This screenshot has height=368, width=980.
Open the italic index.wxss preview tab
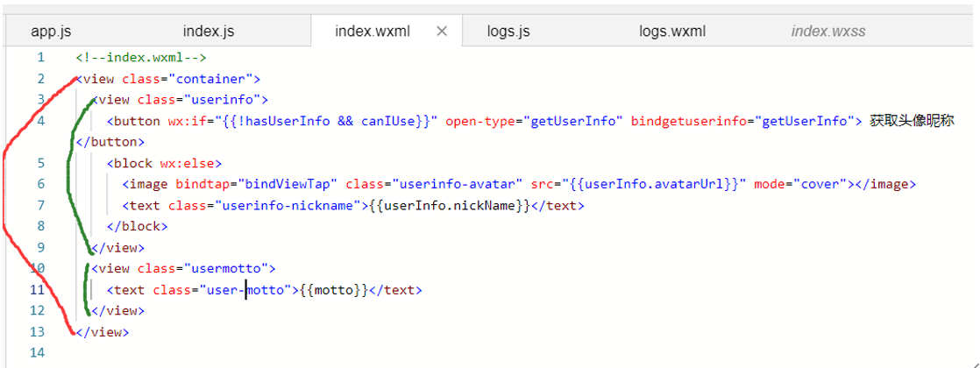828,32
